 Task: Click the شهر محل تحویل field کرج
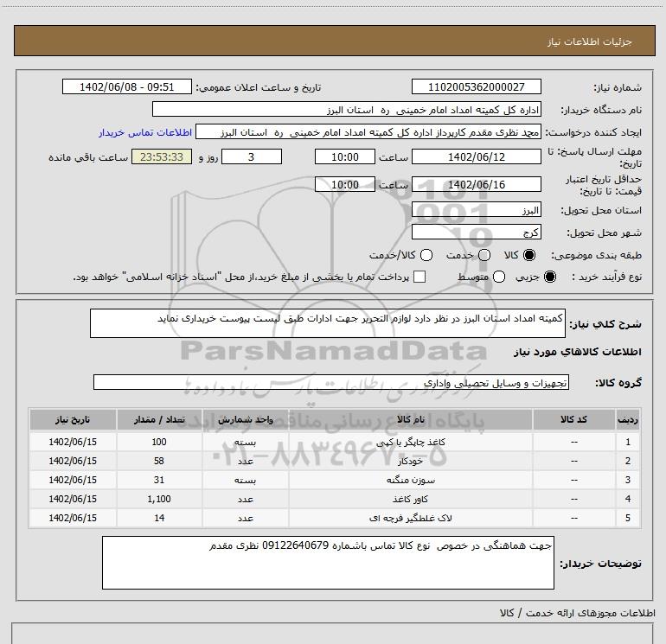tap(476, 232)
